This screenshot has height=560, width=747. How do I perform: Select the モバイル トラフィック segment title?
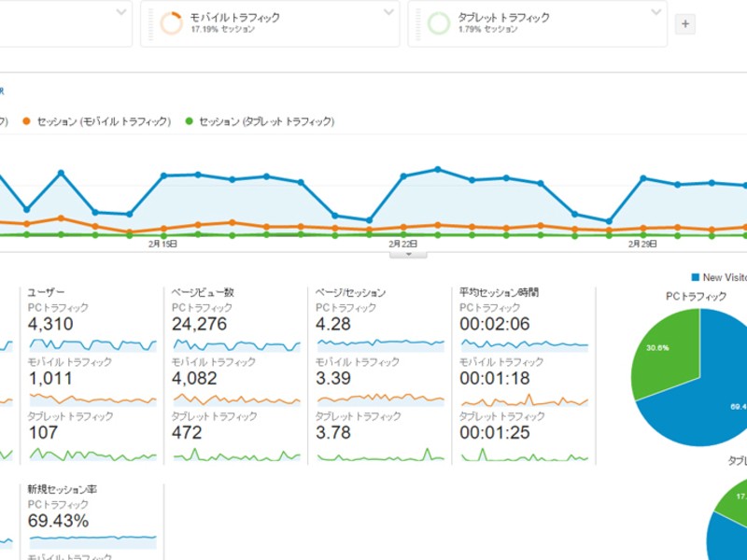point(234,17)
